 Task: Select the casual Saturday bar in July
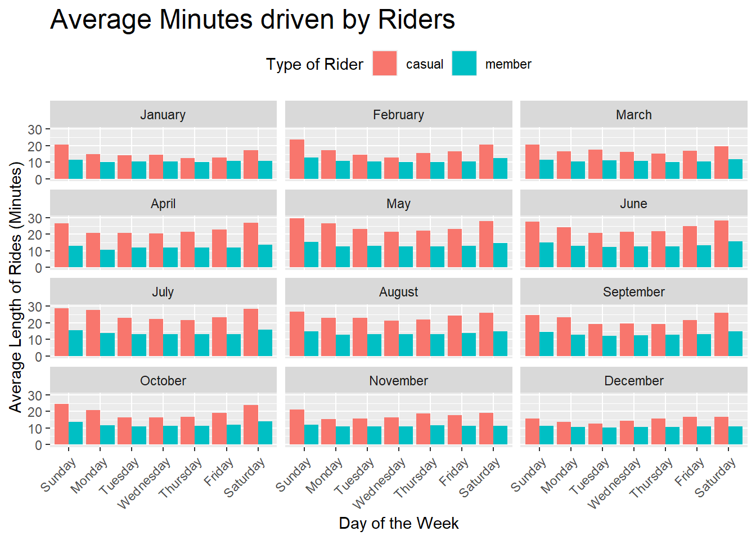point(251,332)
